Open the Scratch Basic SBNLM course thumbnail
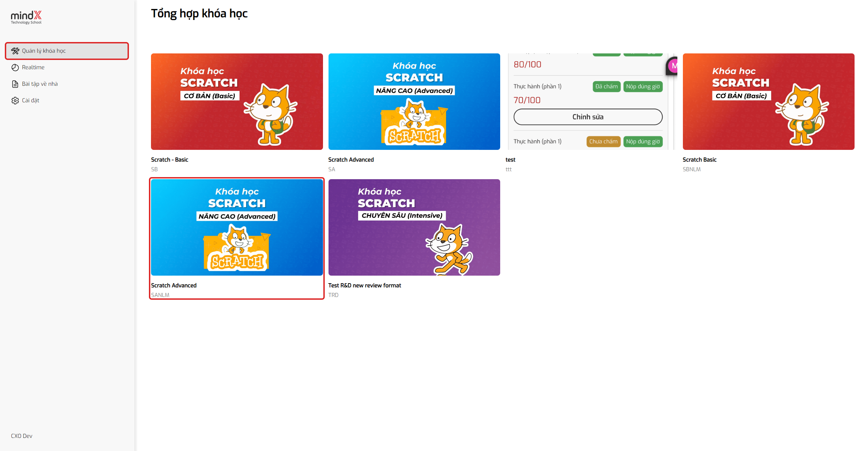Viewport: 868px width, 451px height. (768, 102)
